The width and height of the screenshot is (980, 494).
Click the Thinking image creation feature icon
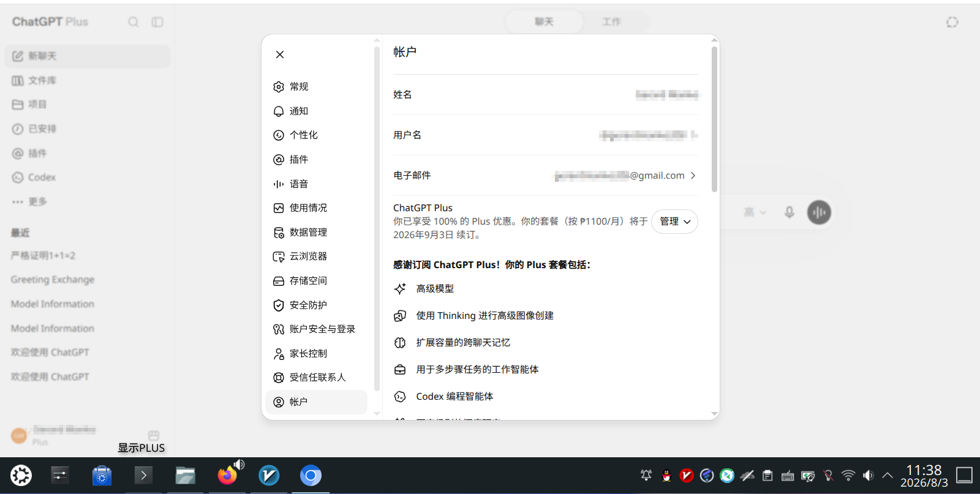click(x=400, y=316)
